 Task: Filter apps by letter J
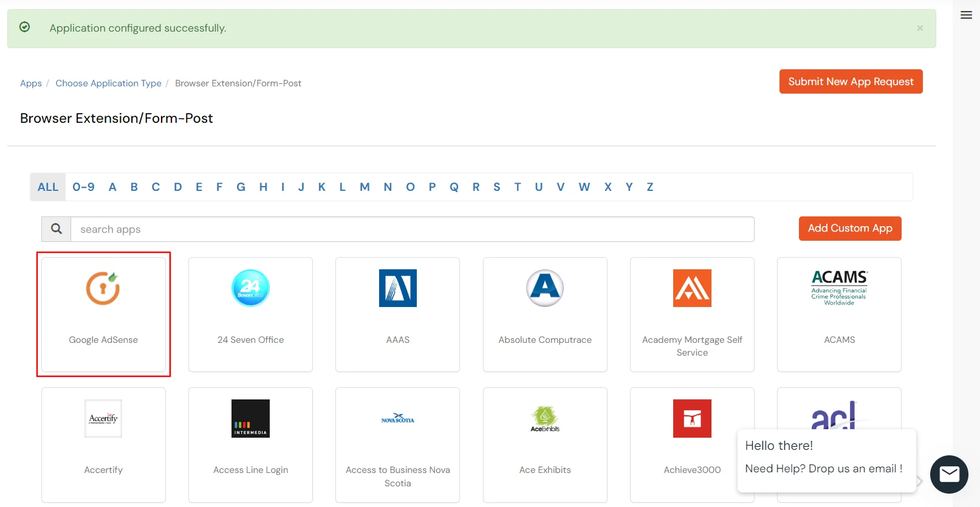pos(301,187)
